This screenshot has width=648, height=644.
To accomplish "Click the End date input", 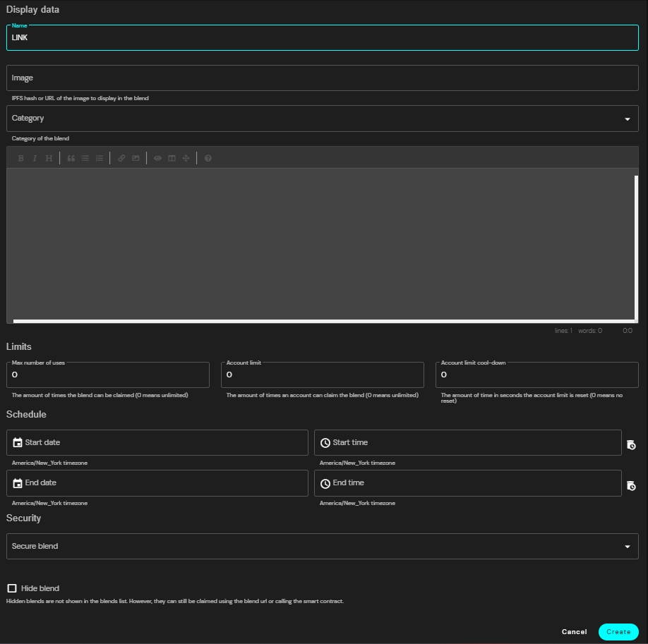I will pyautogui.click(x=157, y=483).
